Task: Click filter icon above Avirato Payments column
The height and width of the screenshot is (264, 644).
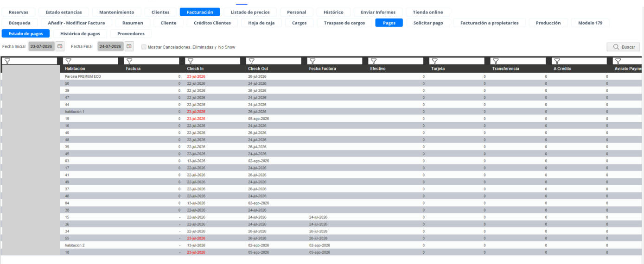Action: [x=618, y=61]
